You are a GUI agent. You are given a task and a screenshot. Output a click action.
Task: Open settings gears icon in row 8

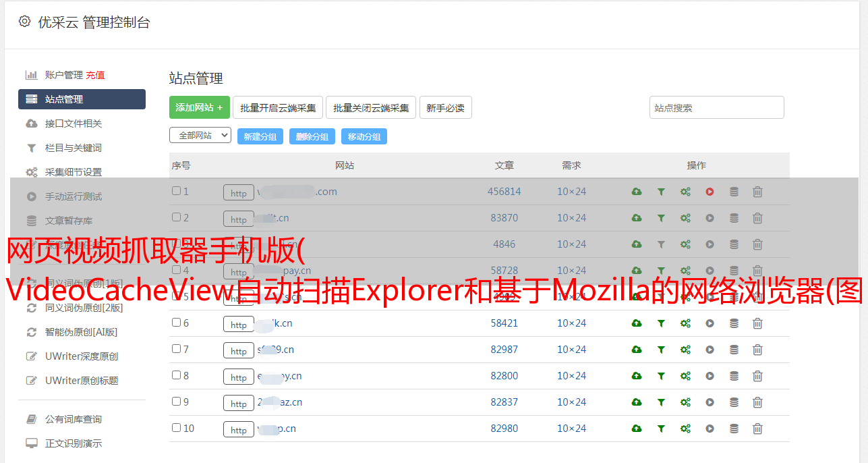click(685, 376)
